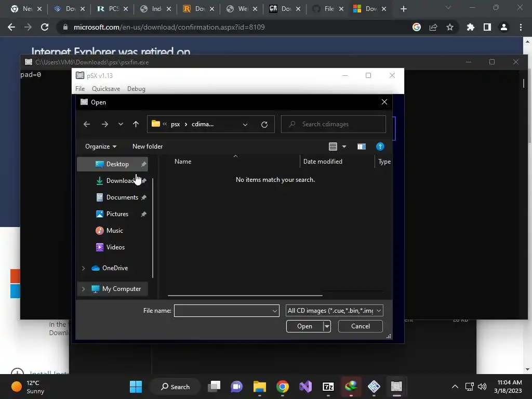
Task: Click the Chrome address bar URL
Action: coord(169,27)
